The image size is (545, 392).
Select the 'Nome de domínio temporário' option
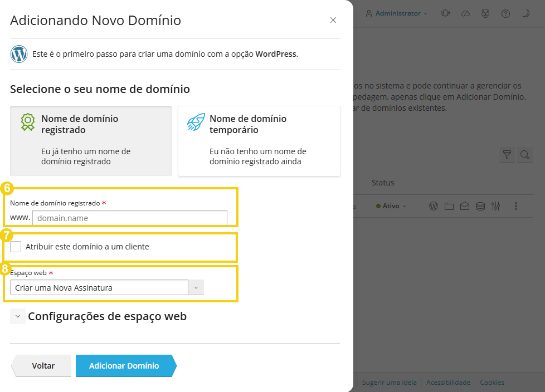(259, 141)
